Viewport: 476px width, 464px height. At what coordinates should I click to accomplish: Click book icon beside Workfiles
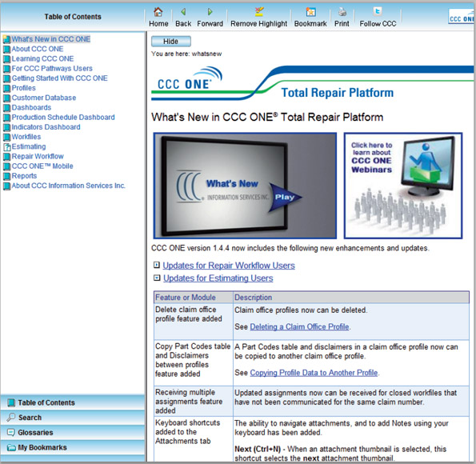(x=6, y=137)
